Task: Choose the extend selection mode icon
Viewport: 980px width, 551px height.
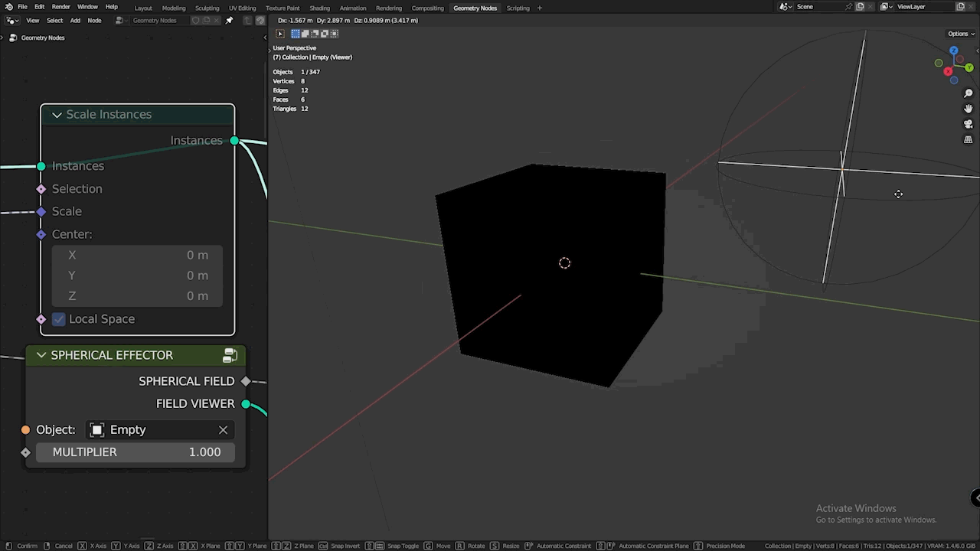Action: [x=305, y=34]
